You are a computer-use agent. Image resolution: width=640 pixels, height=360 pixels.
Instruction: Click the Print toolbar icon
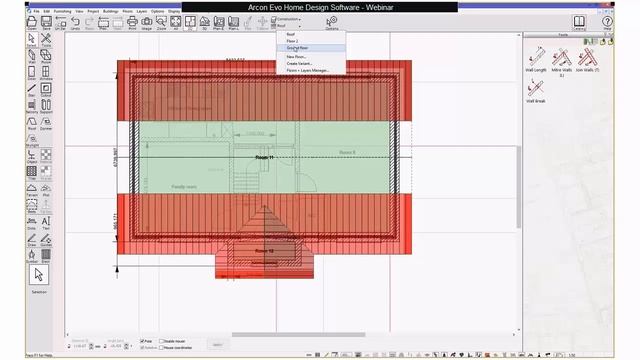click(132, 22)
